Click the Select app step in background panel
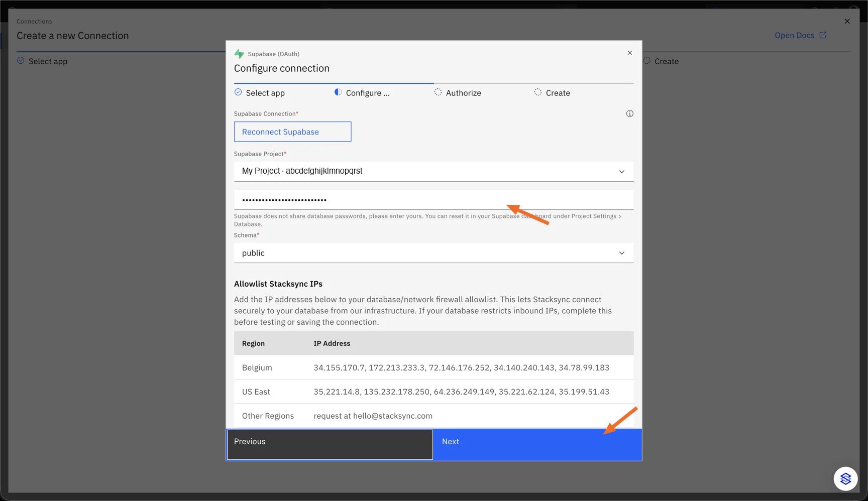Image resolution: width=868 pixels, height=501 pixels. [x=48, y=61]
